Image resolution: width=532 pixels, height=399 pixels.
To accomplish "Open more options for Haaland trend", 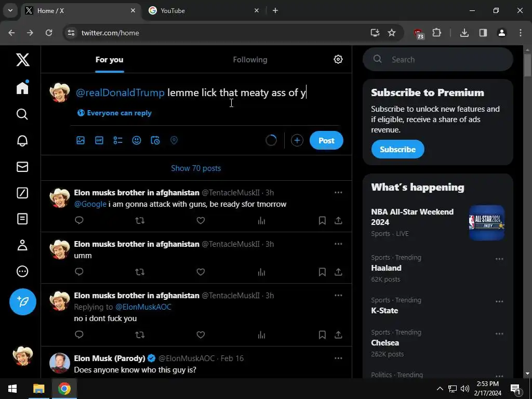I will pos(499,259).
